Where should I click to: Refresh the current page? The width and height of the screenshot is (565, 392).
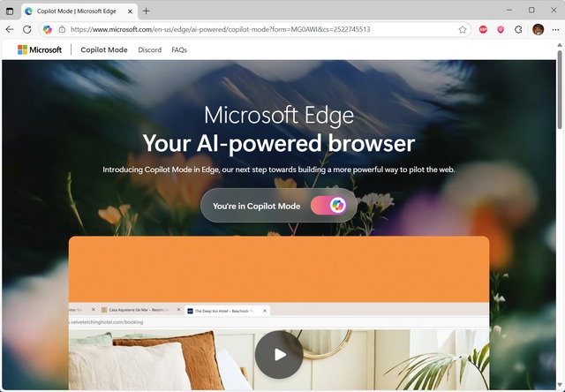click(27, 29)
